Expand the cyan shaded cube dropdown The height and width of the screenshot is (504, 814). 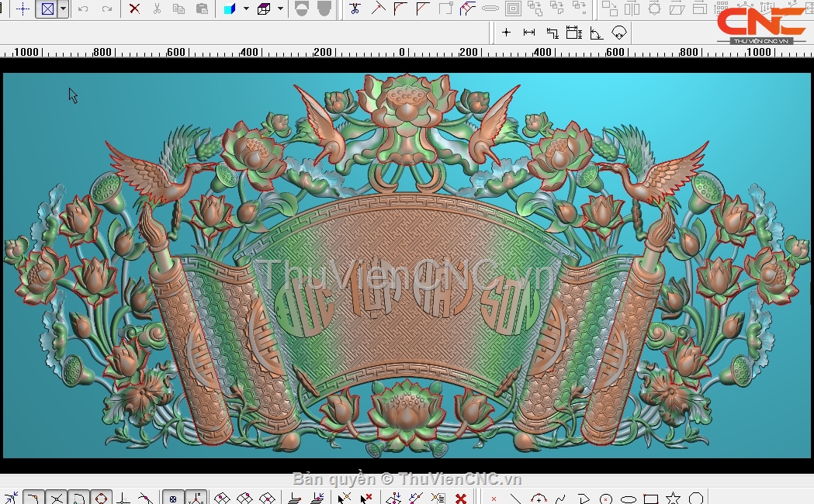[x=246, y=9]
